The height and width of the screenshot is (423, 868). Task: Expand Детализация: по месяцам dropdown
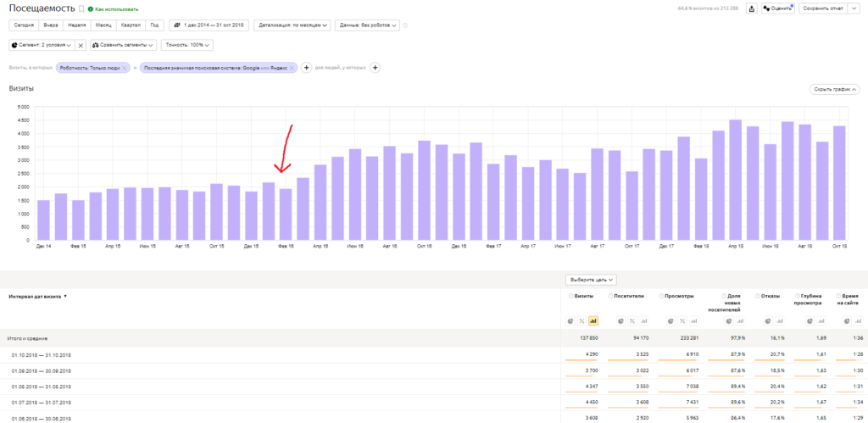(x=292, y=25)
